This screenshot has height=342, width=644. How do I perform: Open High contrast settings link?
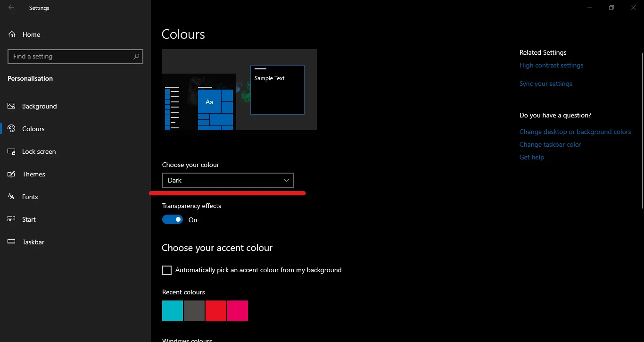[x=551, y=65]
